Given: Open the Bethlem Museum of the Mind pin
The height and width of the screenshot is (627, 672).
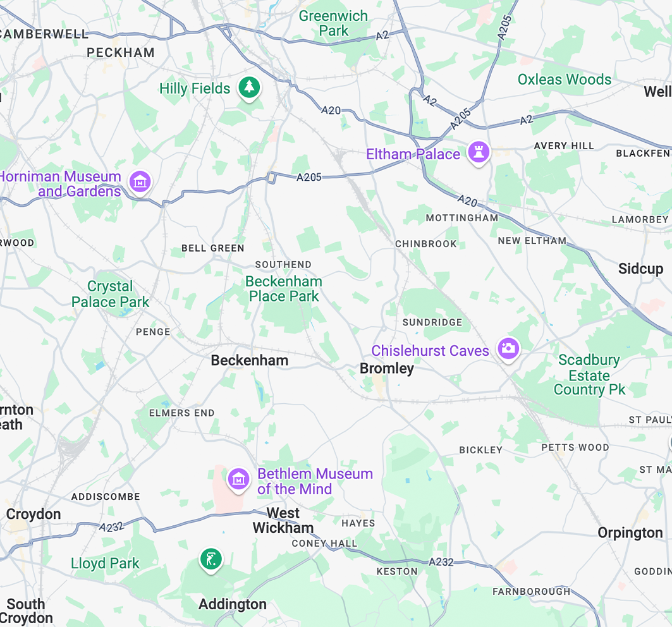Looking at the screenshot, I should [x=238, y=480].
